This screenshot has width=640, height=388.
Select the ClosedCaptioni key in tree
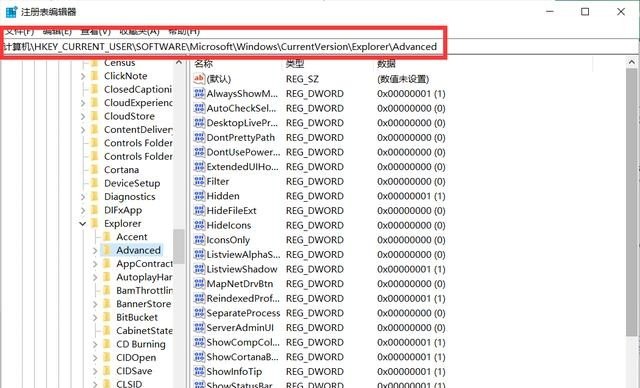tap(138, 89)
